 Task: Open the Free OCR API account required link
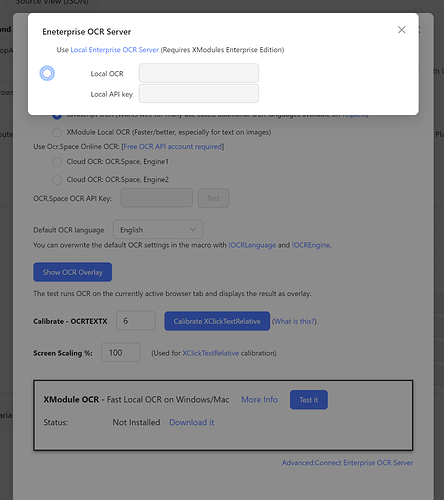173,147
